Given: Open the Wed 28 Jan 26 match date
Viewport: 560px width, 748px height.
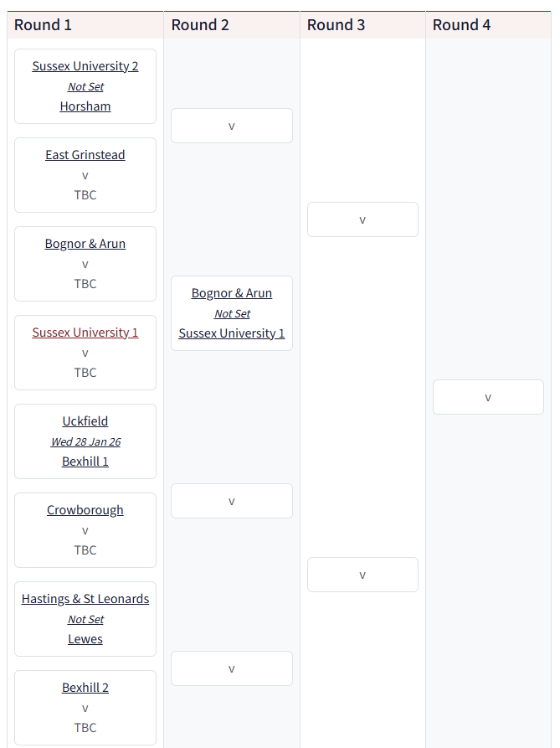Looking at the screenshot, I should coord(85,441).
